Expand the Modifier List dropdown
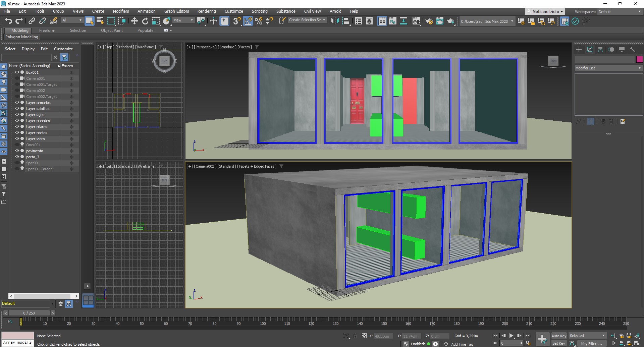This screenshot has height=347, width=644. [608, 68]
